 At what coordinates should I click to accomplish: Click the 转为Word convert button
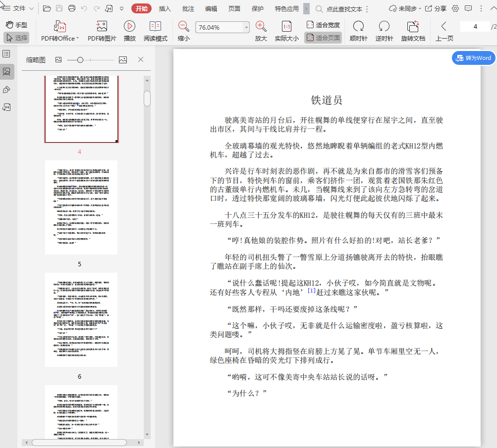coord(474,58)
